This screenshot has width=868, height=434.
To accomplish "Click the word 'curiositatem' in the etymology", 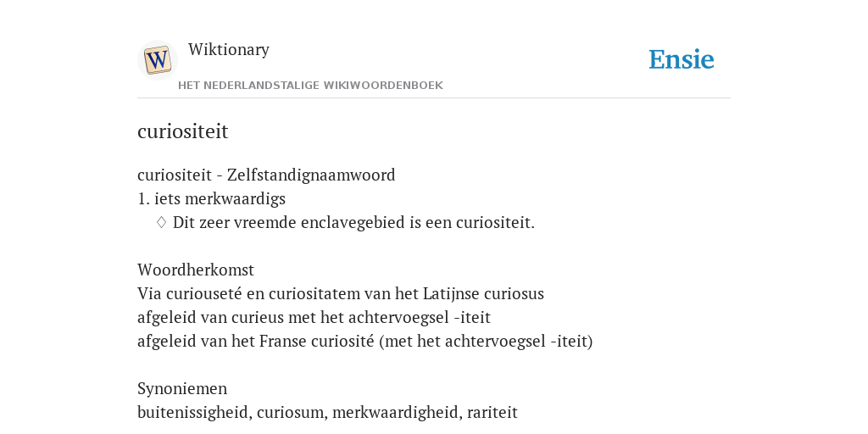I will (x=331, y=293).
